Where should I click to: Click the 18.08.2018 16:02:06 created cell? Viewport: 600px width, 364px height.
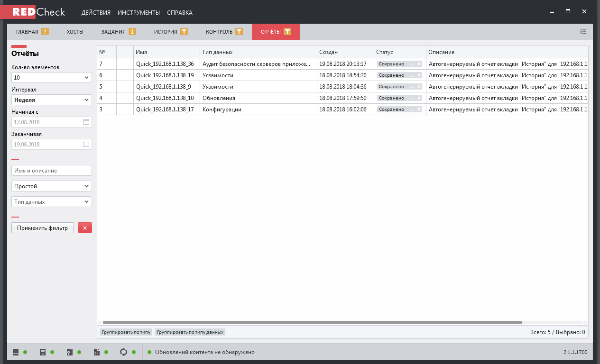coord(345,109)
